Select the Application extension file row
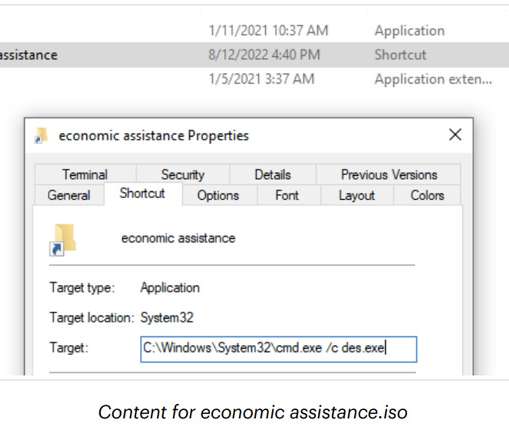This screenshot has width=509, height=425. pyautogui.click(x=254, y=79)
